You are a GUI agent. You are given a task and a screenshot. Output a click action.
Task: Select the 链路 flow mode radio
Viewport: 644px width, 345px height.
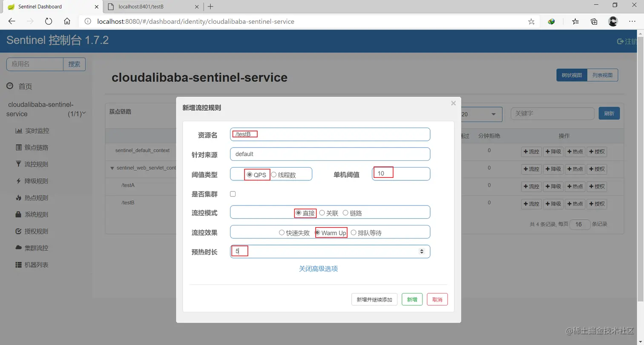[x=345, y=213]
